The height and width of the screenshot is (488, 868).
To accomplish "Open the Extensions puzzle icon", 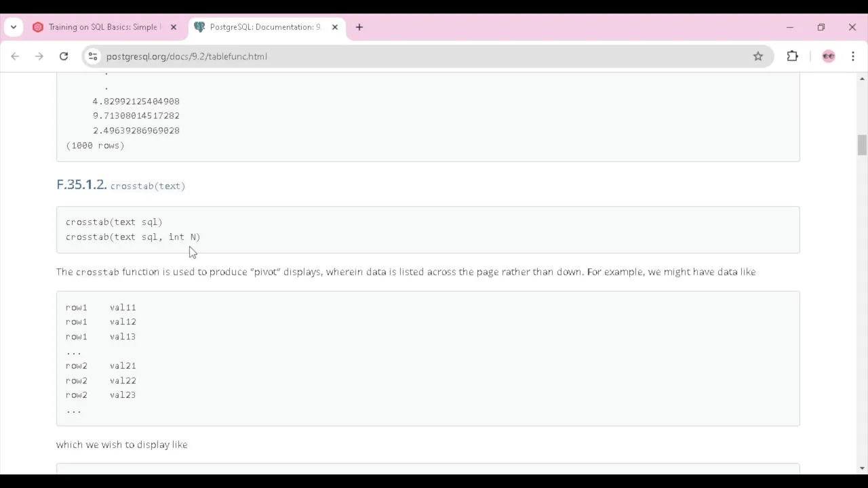I will (x=792, y=56).
